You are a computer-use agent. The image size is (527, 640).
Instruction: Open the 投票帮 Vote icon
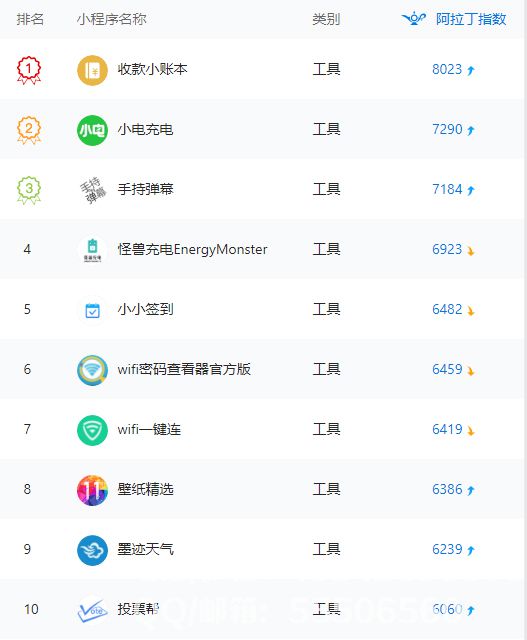click(92, 610)
